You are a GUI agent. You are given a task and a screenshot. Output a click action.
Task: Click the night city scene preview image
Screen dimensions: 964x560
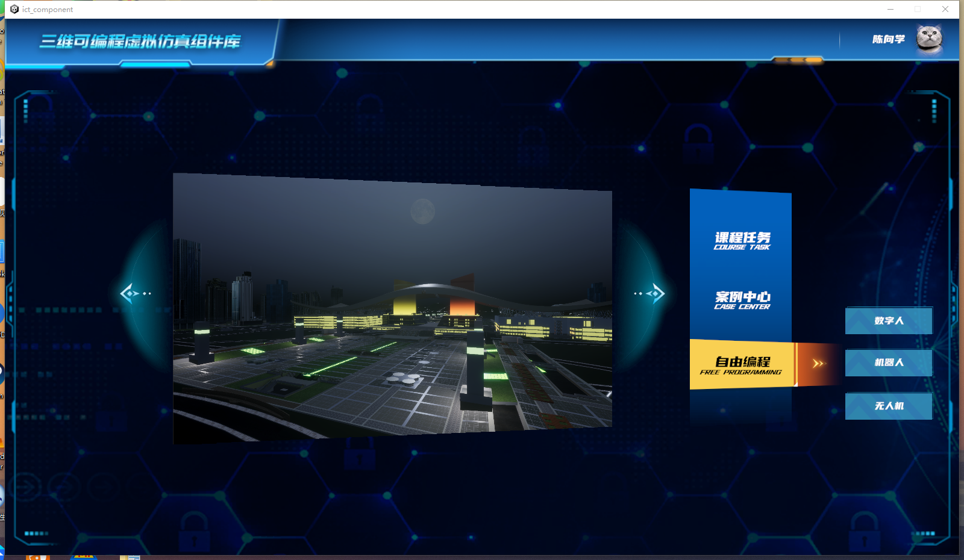click(x=392, y=307)
